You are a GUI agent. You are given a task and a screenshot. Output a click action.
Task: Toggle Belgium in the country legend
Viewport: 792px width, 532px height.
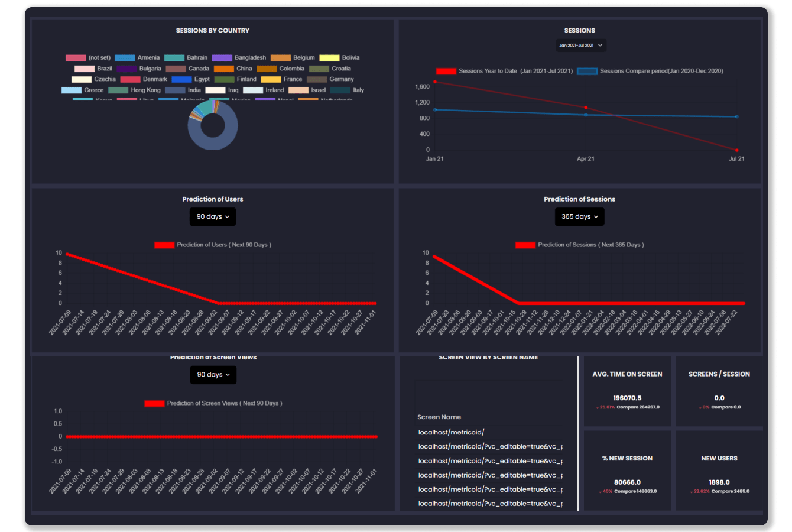[293, 58]
